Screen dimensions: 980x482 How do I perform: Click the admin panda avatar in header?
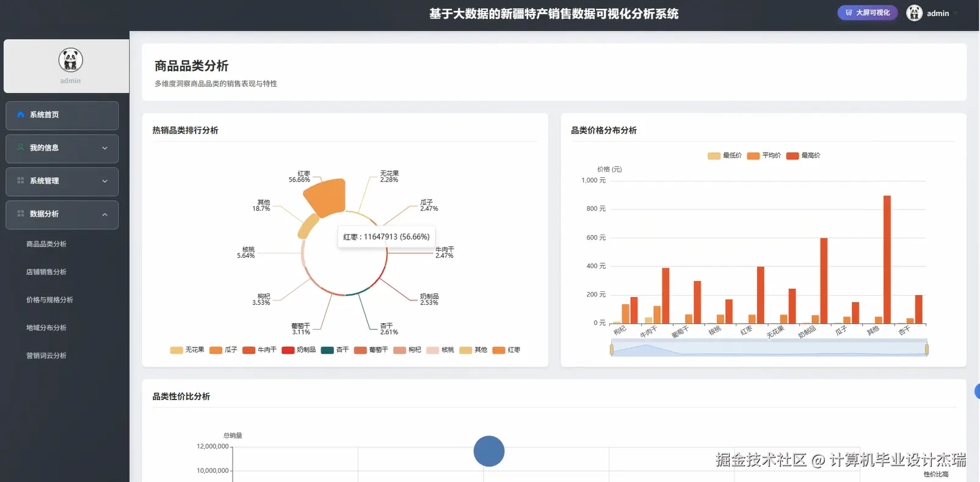tap(914, 13)
